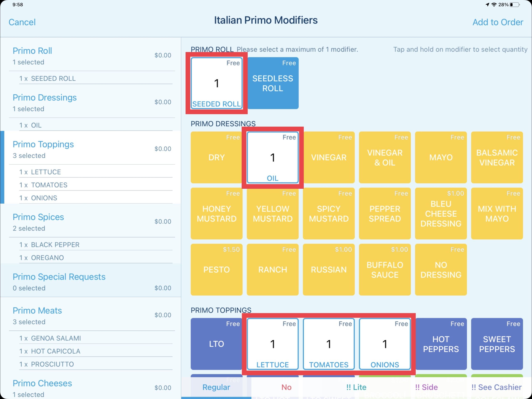Choose the NO DRESSING tile
Screen dimensions: 532x399
coord(441,269)
